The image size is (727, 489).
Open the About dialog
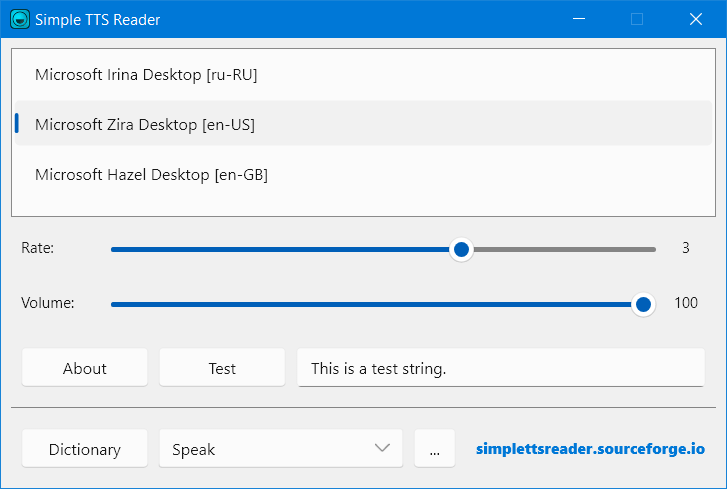pyautogui.click(x=85, y=368)
